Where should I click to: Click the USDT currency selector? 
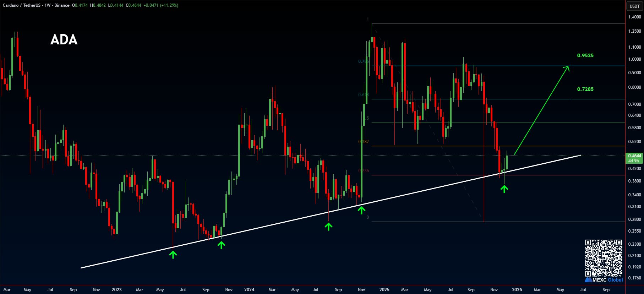click(634, 6)
